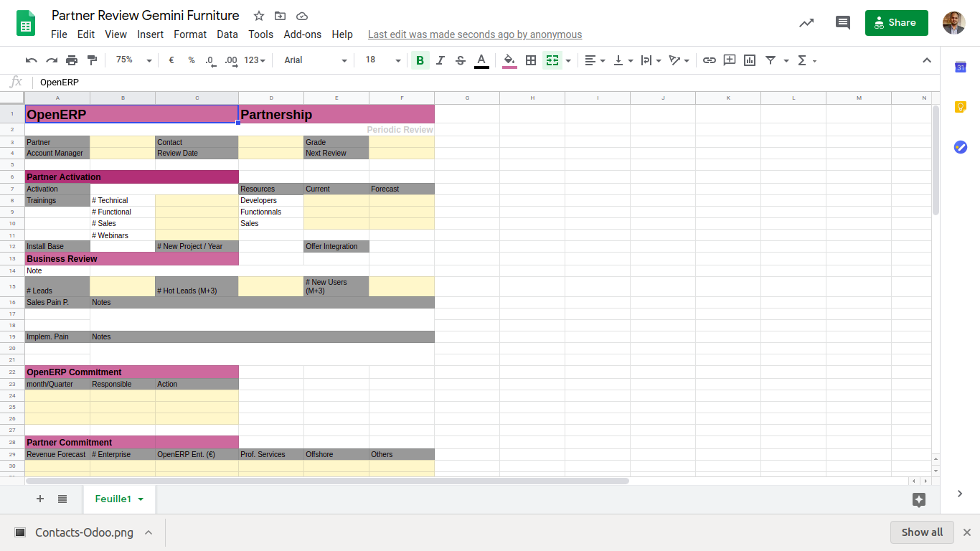Screen dimensions: 980x551
Task: Add a new sheet
Action: [40, 499]
